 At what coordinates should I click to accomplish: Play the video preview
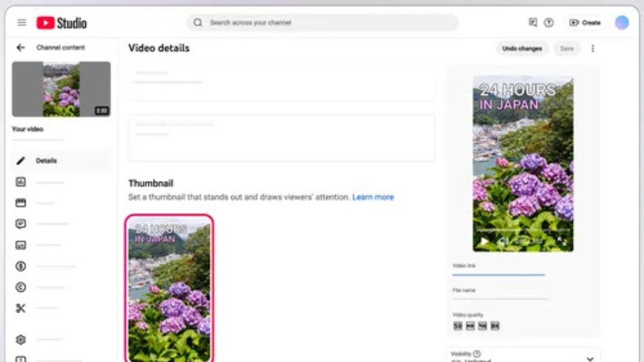[484, 241]
